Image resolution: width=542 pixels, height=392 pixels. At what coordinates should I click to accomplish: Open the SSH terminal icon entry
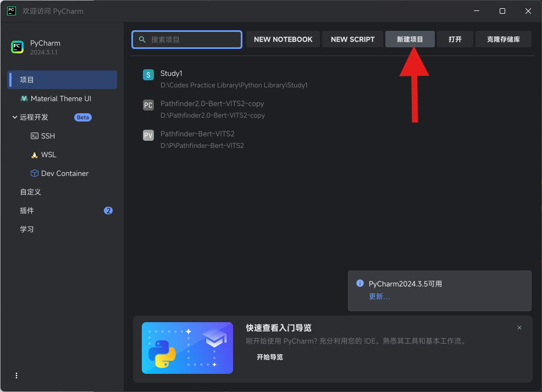coord(35,136)
